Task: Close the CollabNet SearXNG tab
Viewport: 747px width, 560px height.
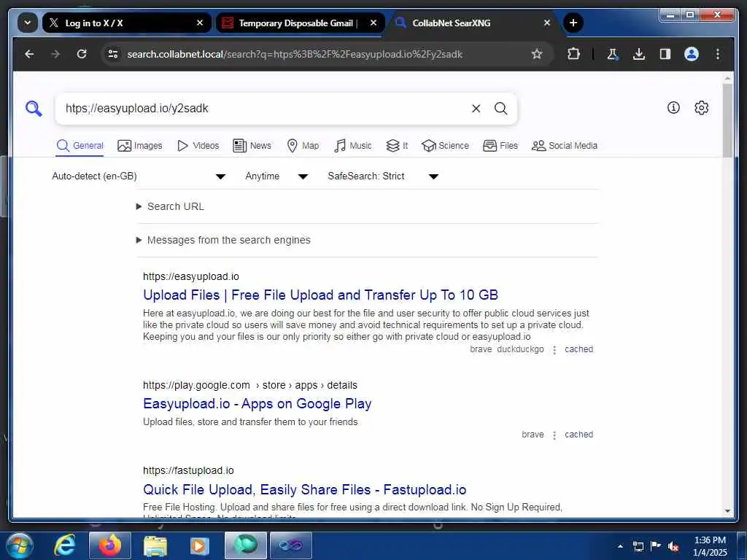Action: (x=547, y=23)
